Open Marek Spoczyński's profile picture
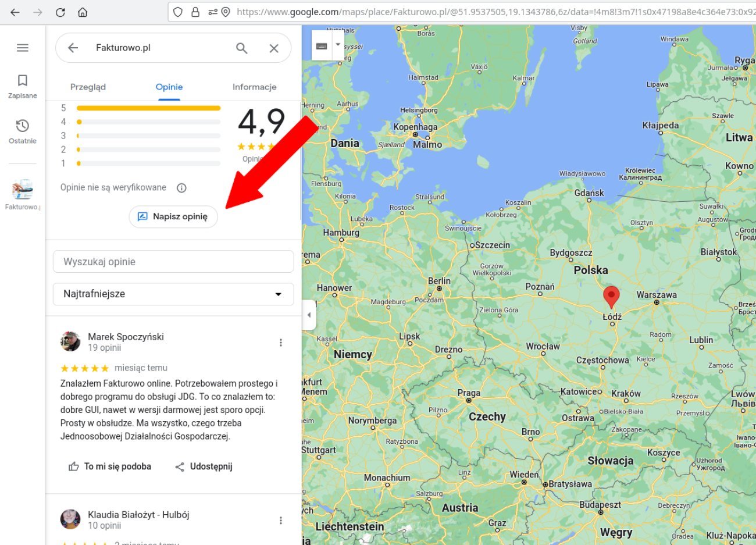The image size is (756, 545). pos(70,341)
